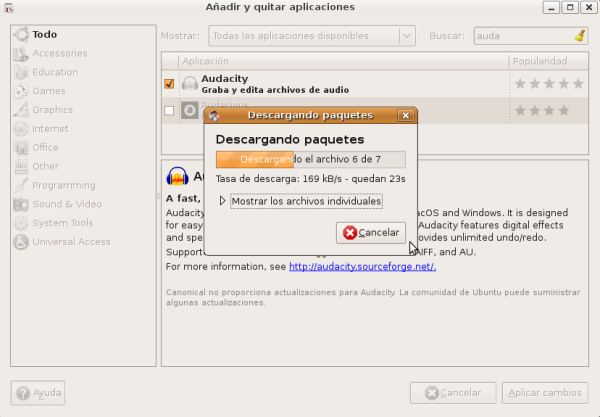Select the Internet category icon
Screen dimensions: 600x417
pyautogui.click(x=20, y=129)
